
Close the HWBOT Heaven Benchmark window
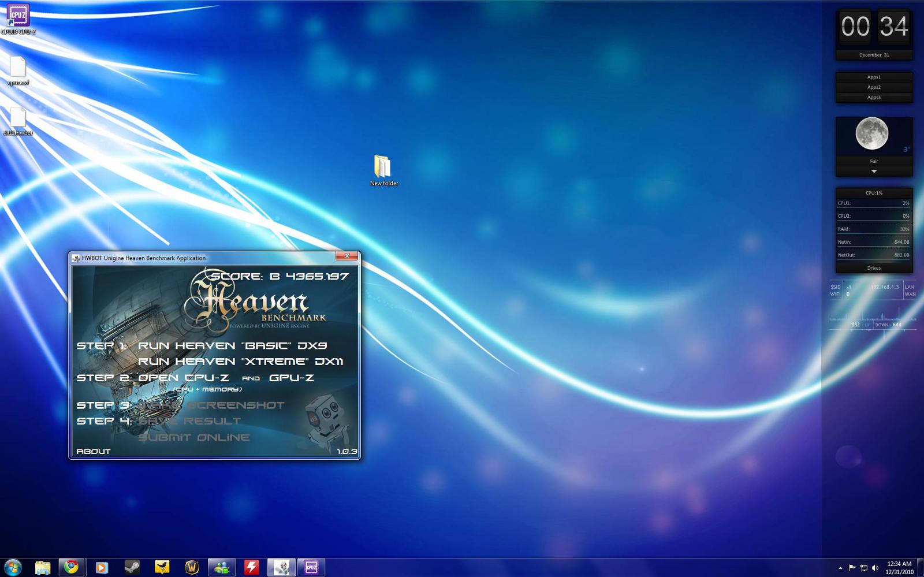pyautogui.click(x=347, y=256)
